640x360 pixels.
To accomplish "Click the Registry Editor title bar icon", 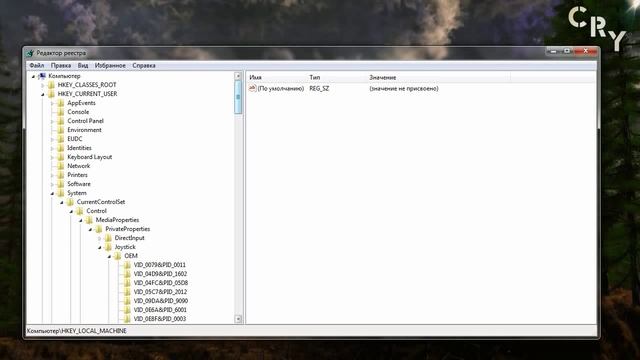I will (x=30, y=53).
